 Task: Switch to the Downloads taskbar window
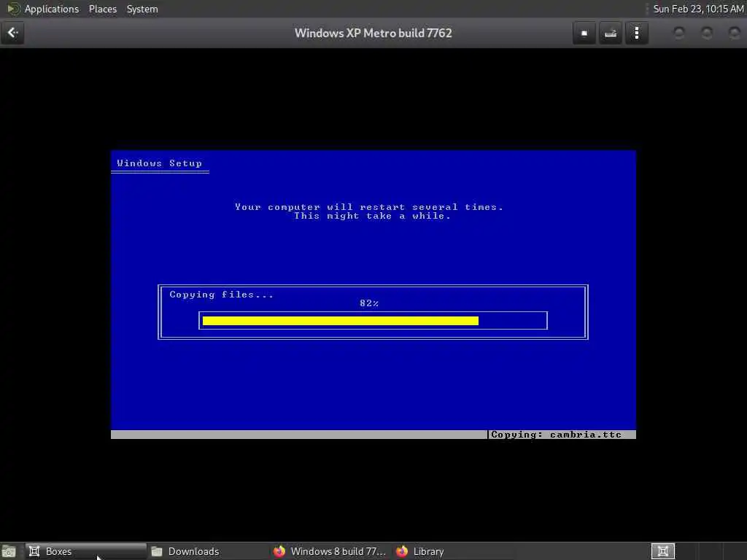[208, 551]
